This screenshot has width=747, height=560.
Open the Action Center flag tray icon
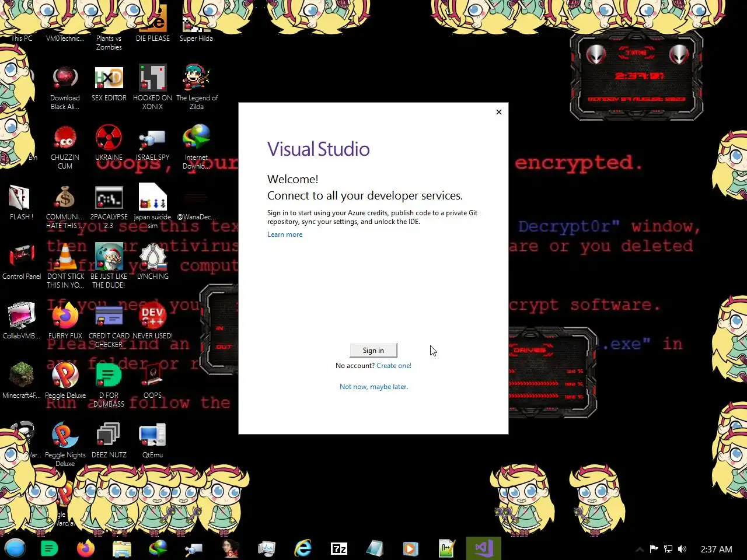pos(654,549)
